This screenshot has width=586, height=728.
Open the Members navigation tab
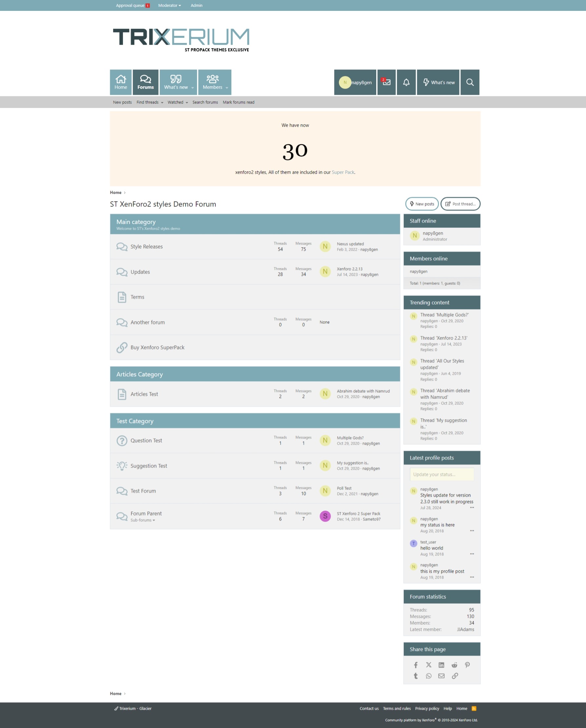[x=215, y=82]
